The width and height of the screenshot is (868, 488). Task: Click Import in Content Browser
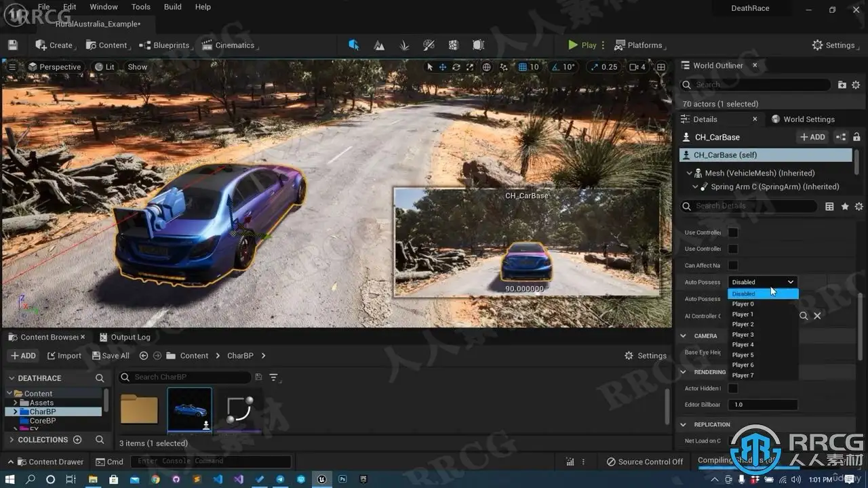click(64, 356)
